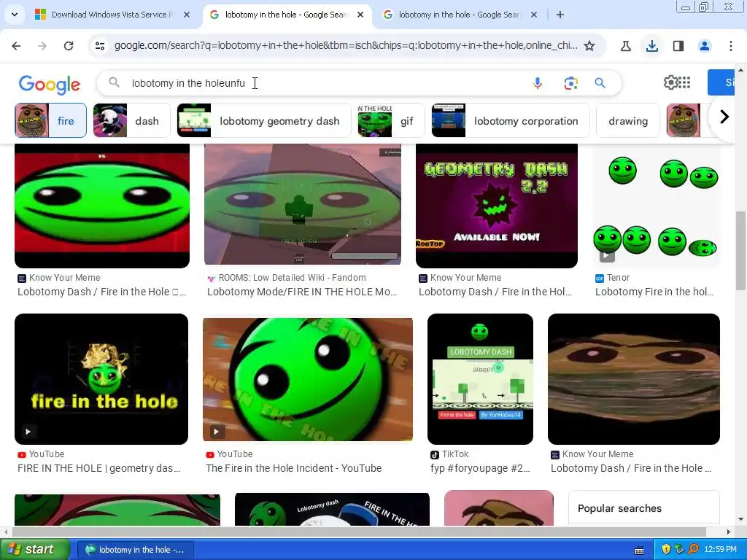Click the TikTok source icon
The height and width of the screenshot is (560, 747).
point(435,455)
